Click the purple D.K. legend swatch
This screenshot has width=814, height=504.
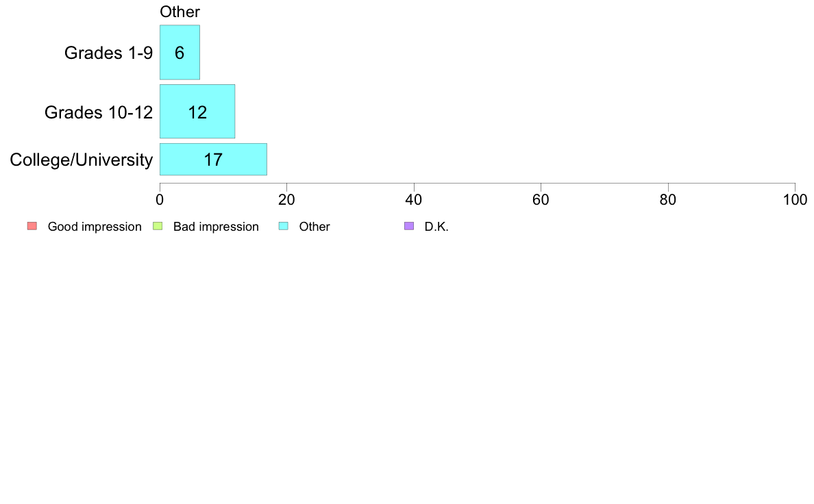pos(409,226)
